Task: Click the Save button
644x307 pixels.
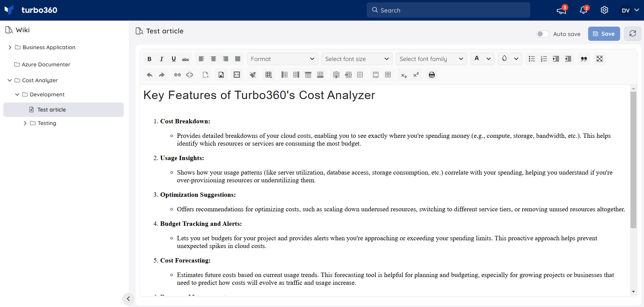Action: pyautogui.click(x=604, y=34)
